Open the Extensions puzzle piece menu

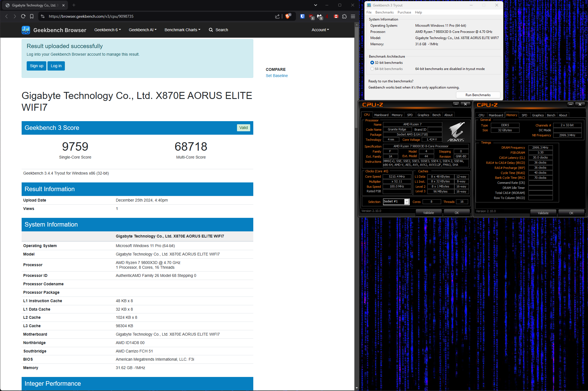345,16
